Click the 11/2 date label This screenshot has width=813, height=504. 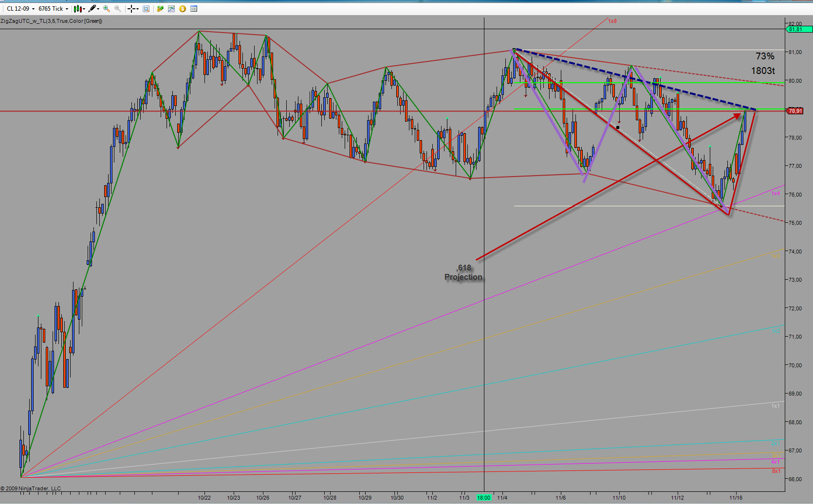tap(432, 498)
